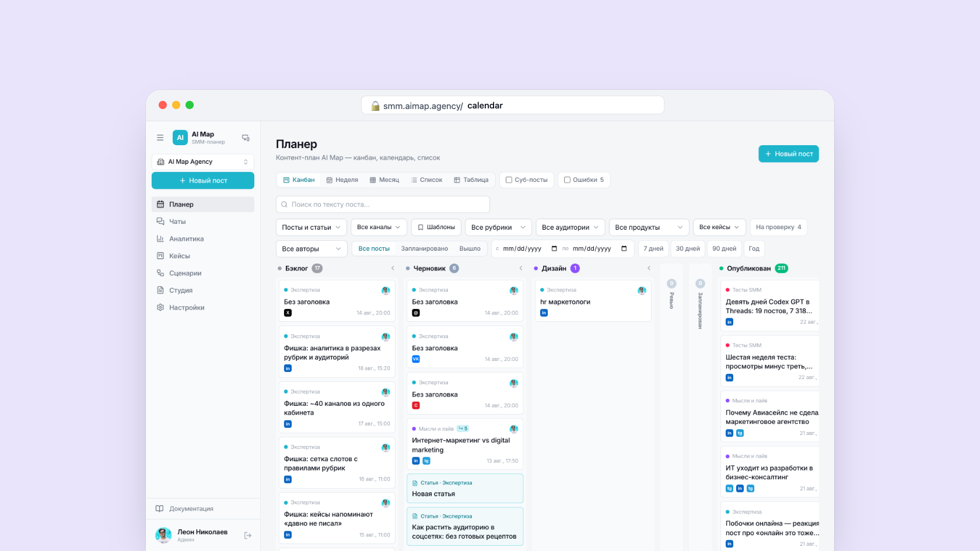
Task: Expand AI Map Agency workspace selector
Action: tap(203, 162)
